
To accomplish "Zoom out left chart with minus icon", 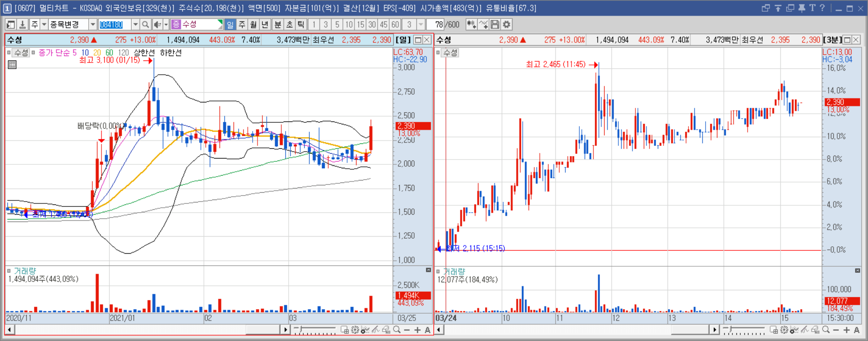I will coord(407,330).
